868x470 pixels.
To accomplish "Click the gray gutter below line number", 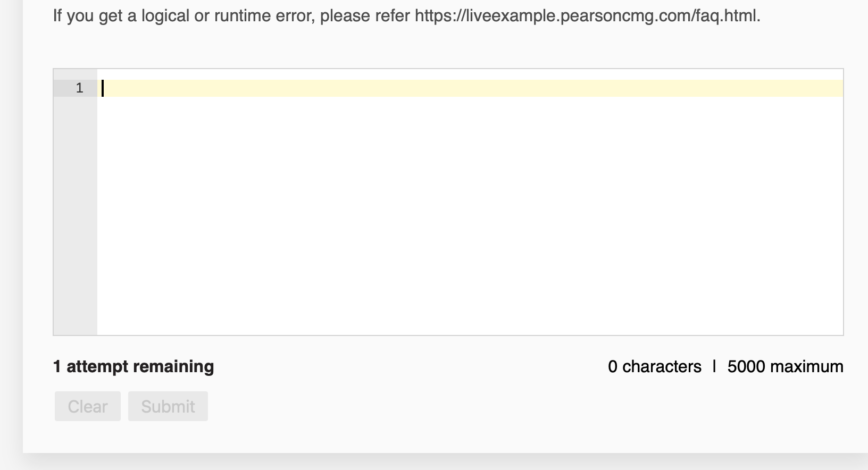I will (76, 215).
